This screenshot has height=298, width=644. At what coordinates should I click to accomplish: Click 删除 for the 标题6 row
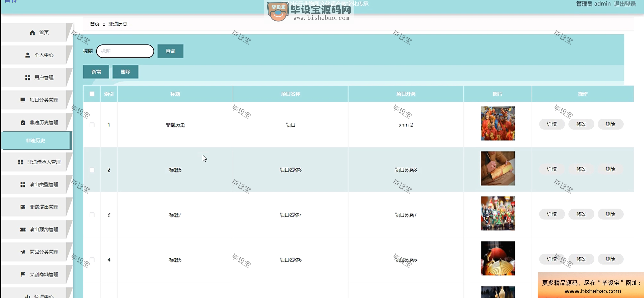(610, 259)
